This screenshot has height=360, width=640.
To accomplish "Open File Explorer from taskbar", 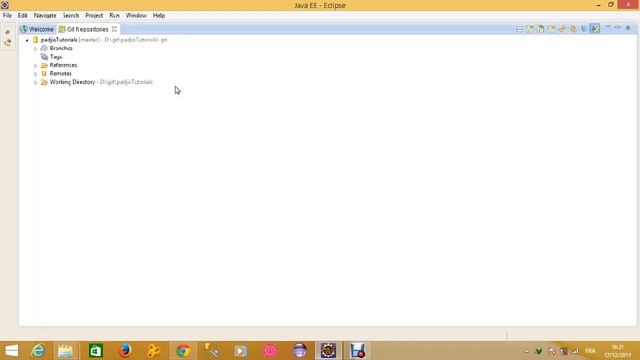I will pos(65,351).
